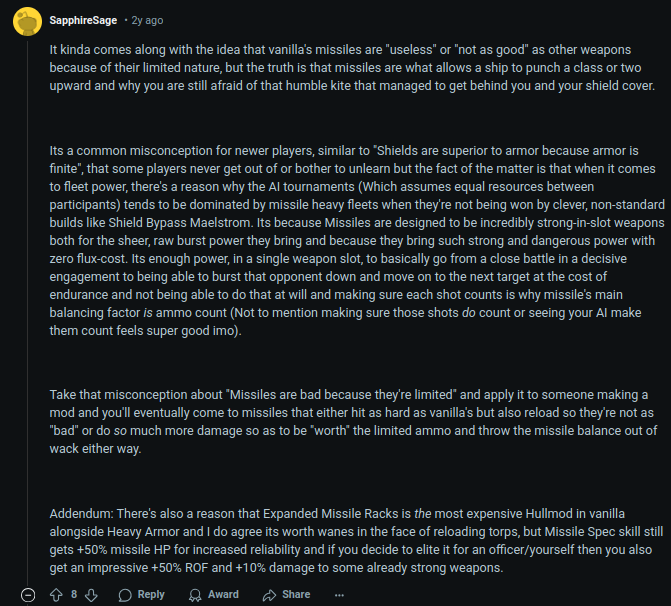Click the first paragraph about vanilla's missiles

(352, 68)
